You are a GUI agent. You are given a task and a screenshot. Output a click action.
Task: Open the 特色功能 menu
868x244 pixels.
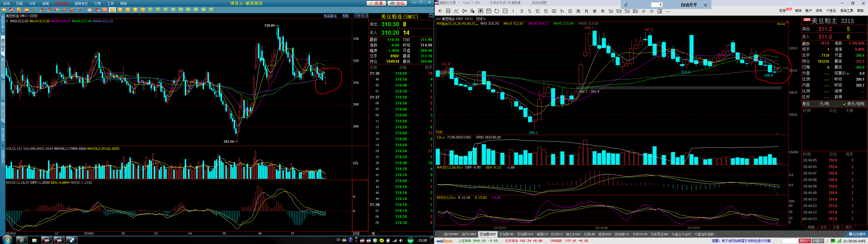pyautogui.click(x=61, y=3)
